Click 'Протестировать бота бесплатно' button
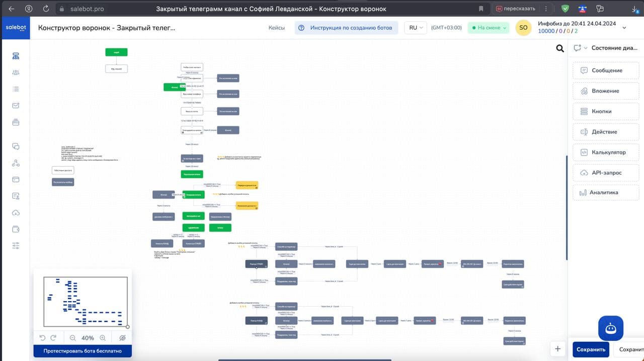The height and width of the screenshot is (361, 644). click(x=83, y=351)
